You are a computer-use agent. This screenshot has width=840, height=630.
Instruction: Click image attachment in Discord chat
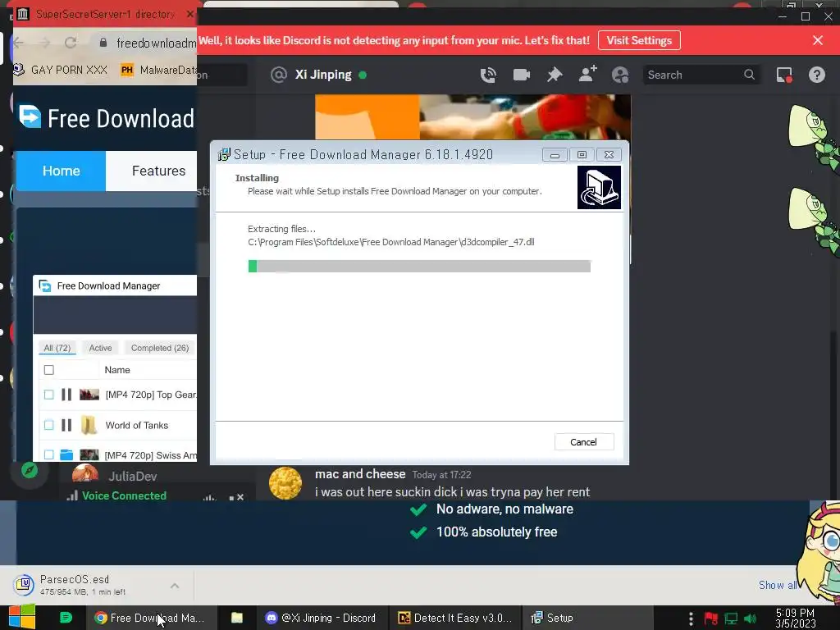(472, 116)
